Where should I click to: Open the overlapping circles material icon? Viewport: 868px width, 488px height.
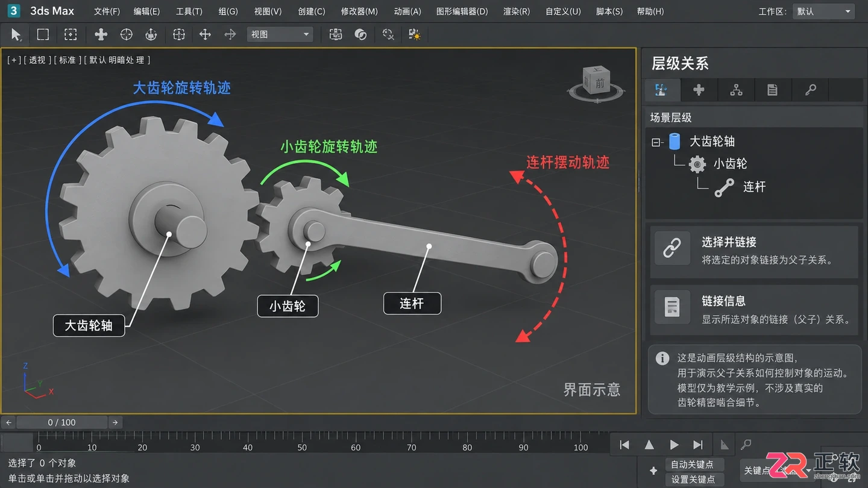coord(360,34)
